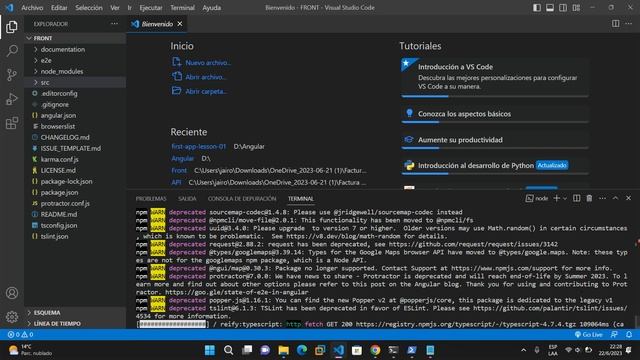
Task: Expand the ESQUEMA section
Action: (75, 312)
